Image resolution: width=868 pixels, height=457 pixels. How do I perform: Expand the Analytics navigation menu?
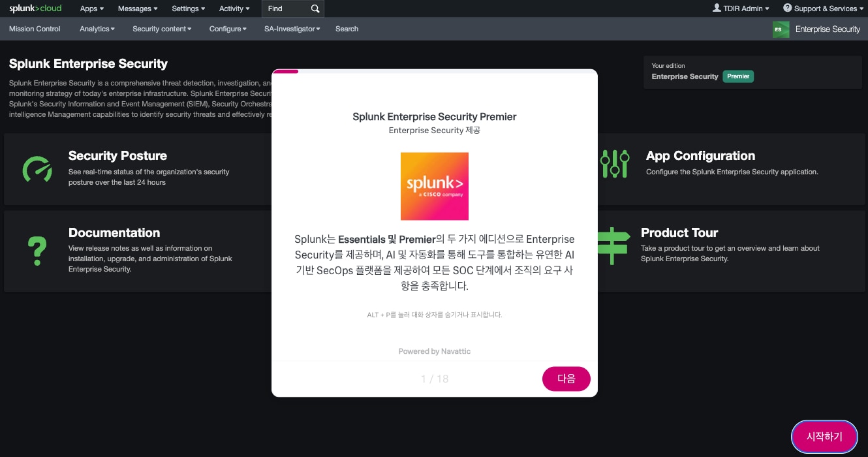tap(97, 29)
